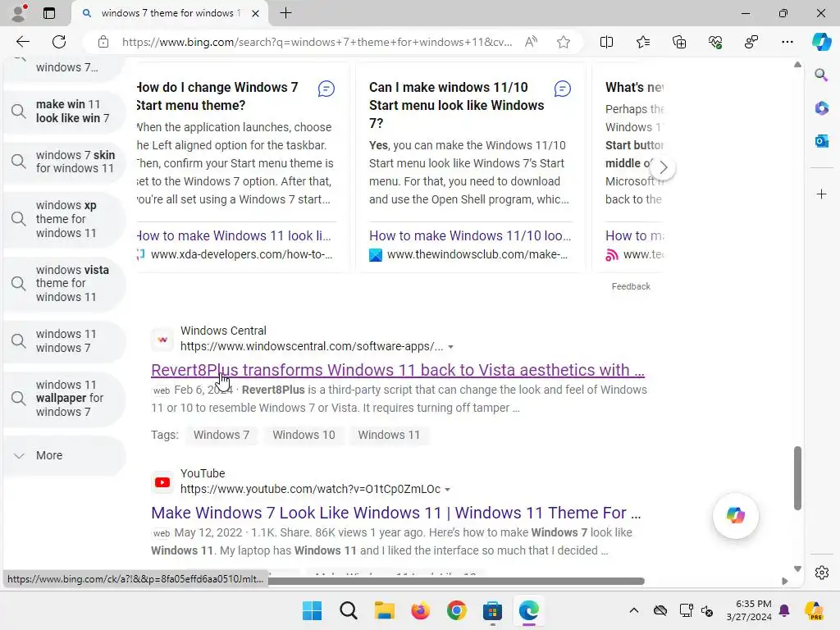Open Revert8Plus Windows Central result

(398, 370)
